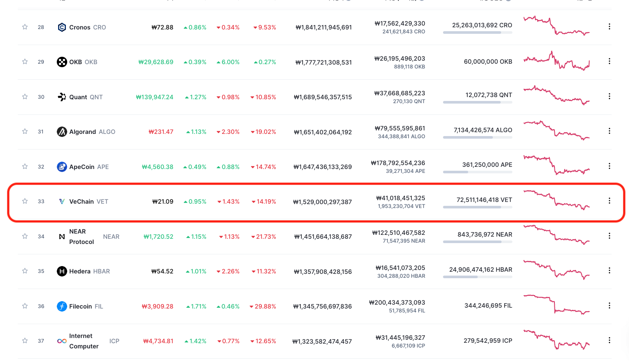Open the VeChain 7-day price chart
The width and height of the screenshot is (629, 364).
557,200
